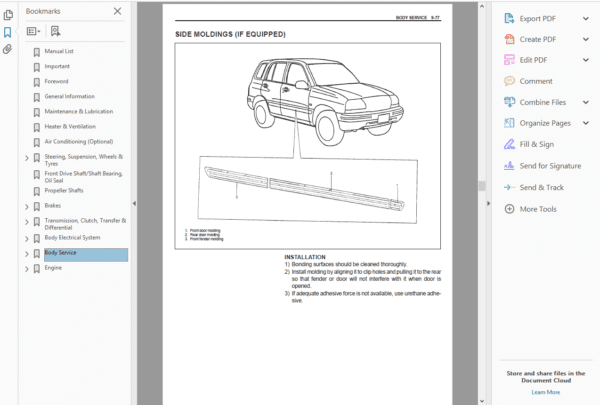Click the SIDE MOLDINGS (IF EQUIPPED) heading
Viewport: 600px width, 405px height.
(230, 34)
